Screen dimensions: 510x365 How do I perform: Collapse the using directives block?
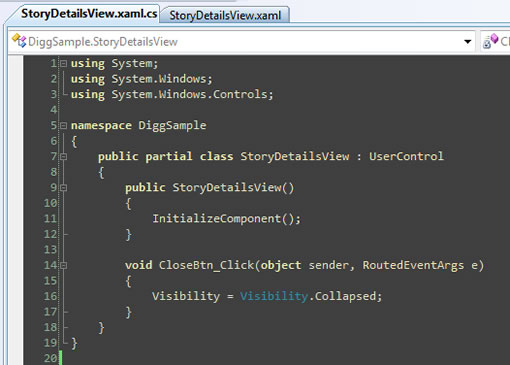63,63
